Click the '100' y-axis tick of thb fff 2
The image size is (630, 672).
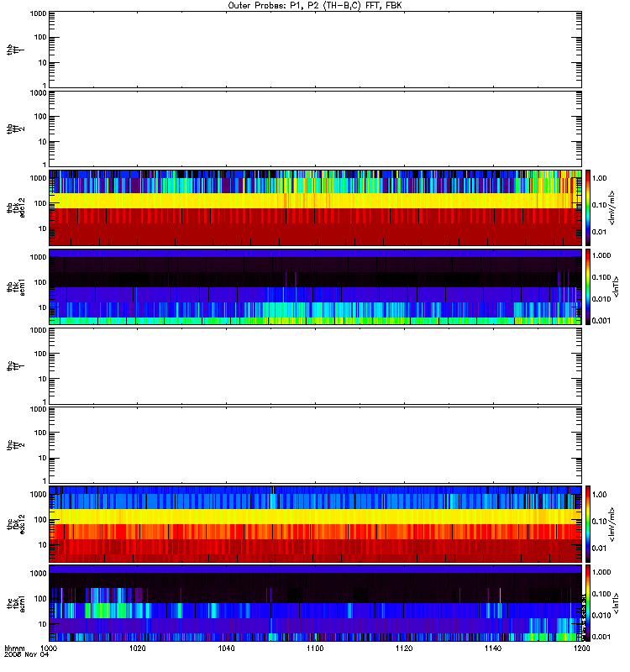point(40,117)
